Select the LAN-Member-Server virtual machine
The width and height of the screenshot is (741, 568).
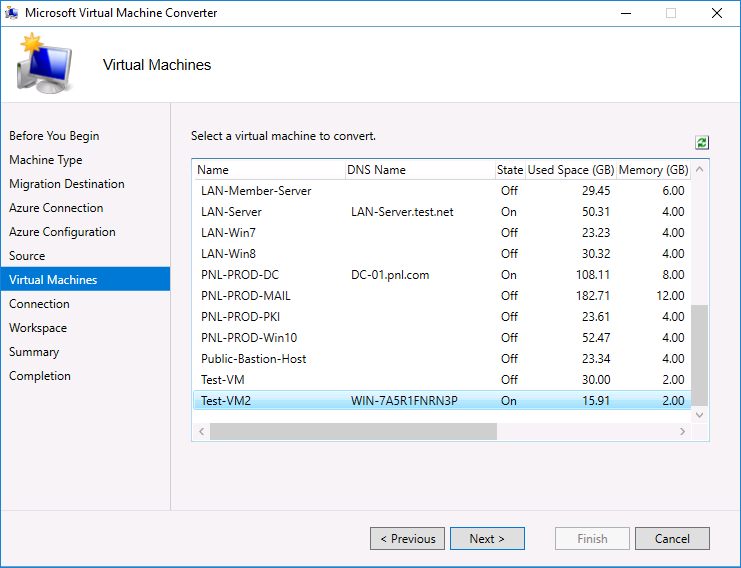pyautogui.click(x=442, y=191)
